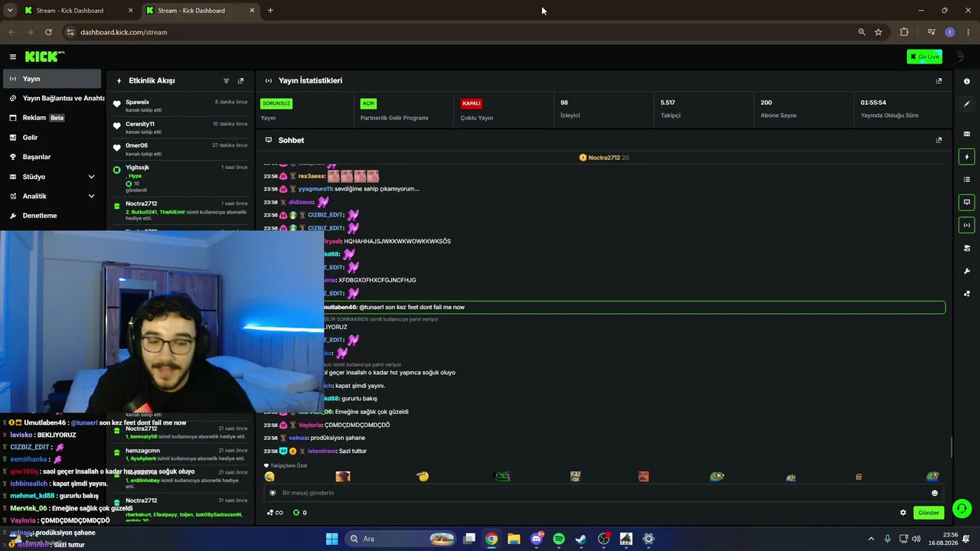Open the hamburger menu beside Kick logo
980x551 pixels.
click(x=13, y=57)
